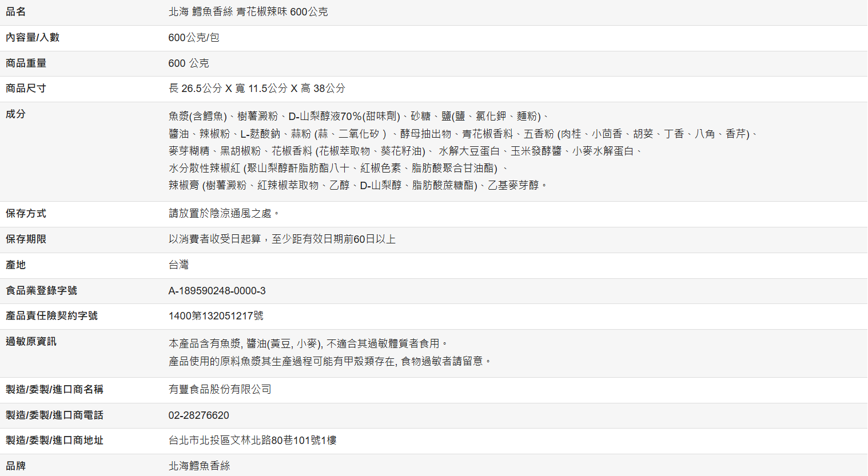
Task: Click the 成分 row label
Action: (x=16, y=114)
